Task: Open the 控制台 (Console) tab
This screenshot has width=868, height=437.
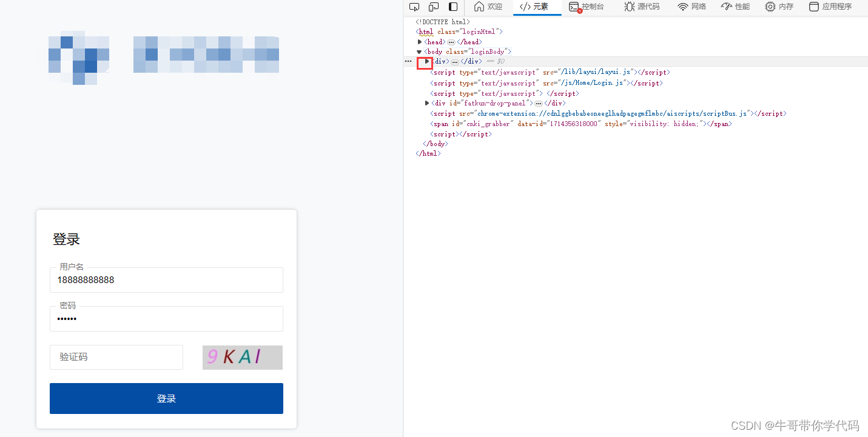Action: [x=587, y=7]
